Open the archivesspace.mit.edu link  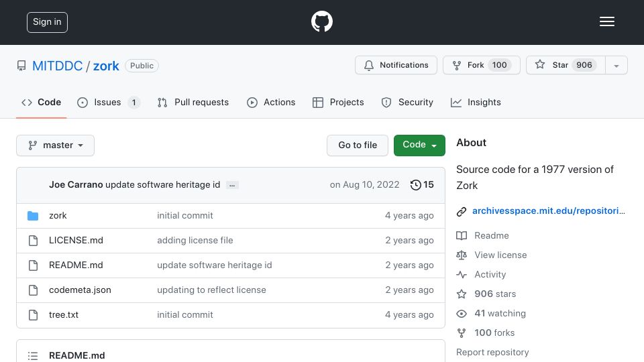pyautogui.click(x=548, y=211)
